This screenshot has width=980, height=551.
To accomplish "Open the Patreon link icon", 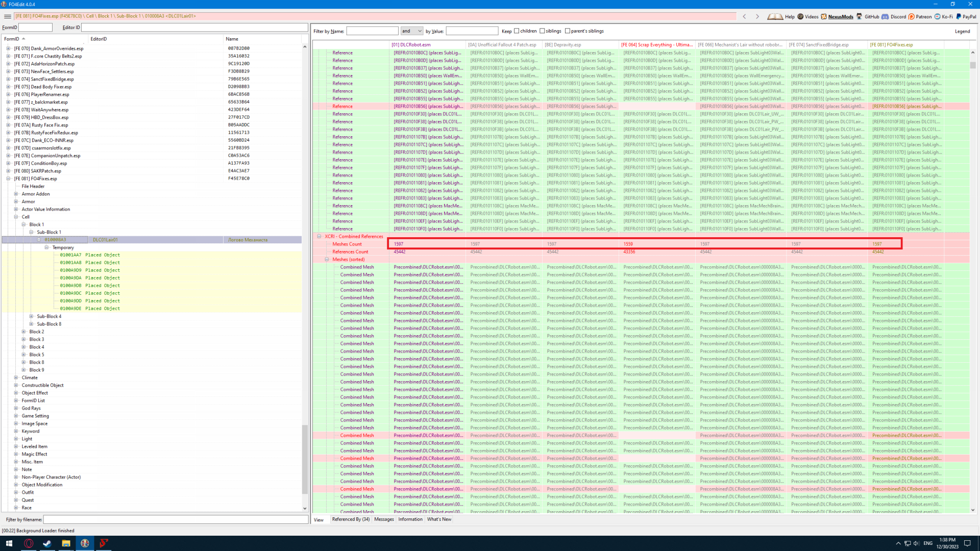I will coord(911,16).
